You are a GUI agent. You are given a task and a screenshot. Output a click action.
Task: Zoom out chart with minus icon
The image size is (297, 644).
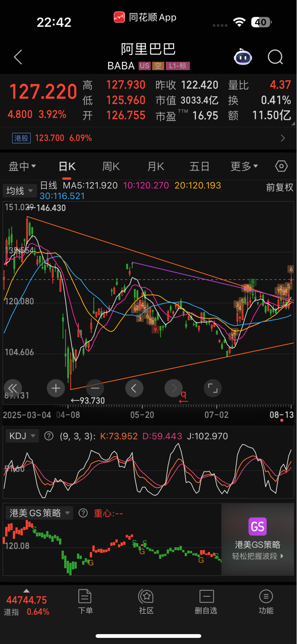click(95, 388)
